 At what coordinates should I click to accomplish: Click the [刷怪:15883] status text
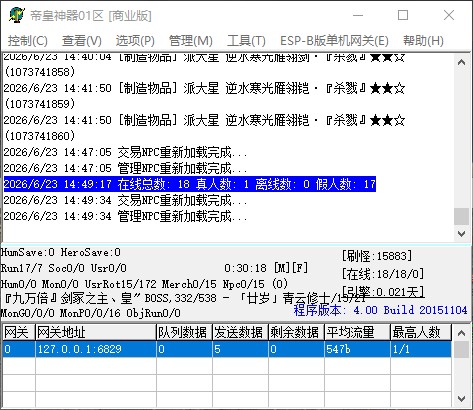377,256
